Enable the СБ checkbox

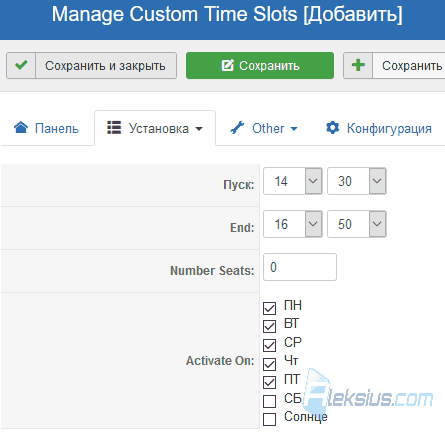(x=269, y=401)
